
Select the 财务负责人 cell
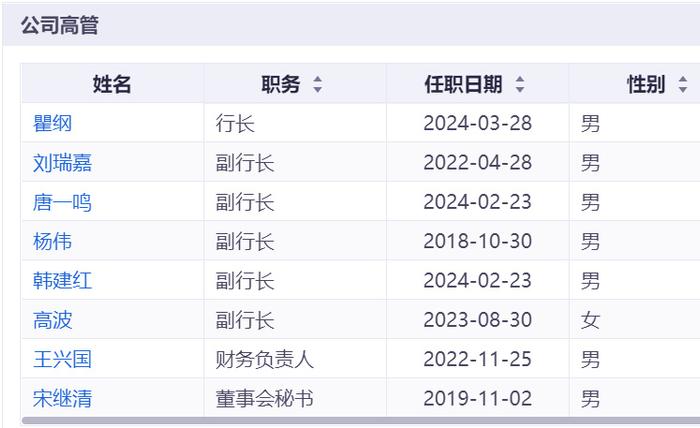[264, 359]
